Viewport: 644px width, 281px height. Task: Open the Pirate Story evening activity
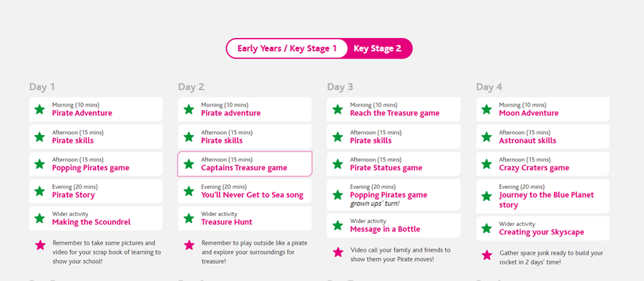coord(96,191)
